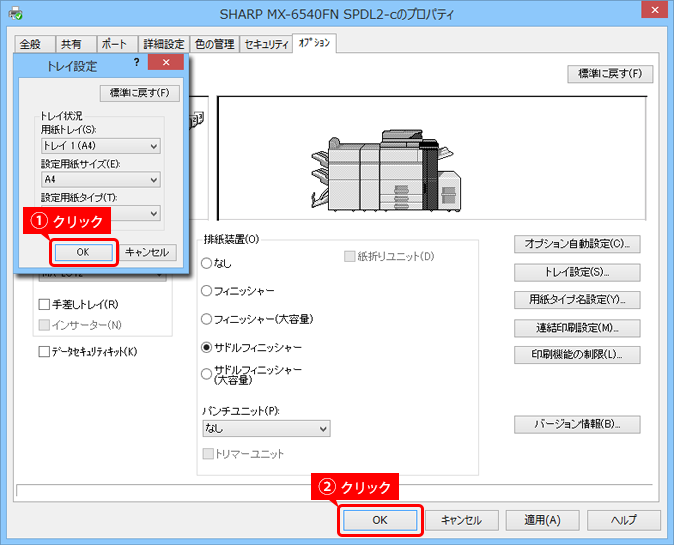Viewport: 674px width, 545px height.
Task: Select the なし output device radio button
Action: pyautogui.click(x=207, y=263)
